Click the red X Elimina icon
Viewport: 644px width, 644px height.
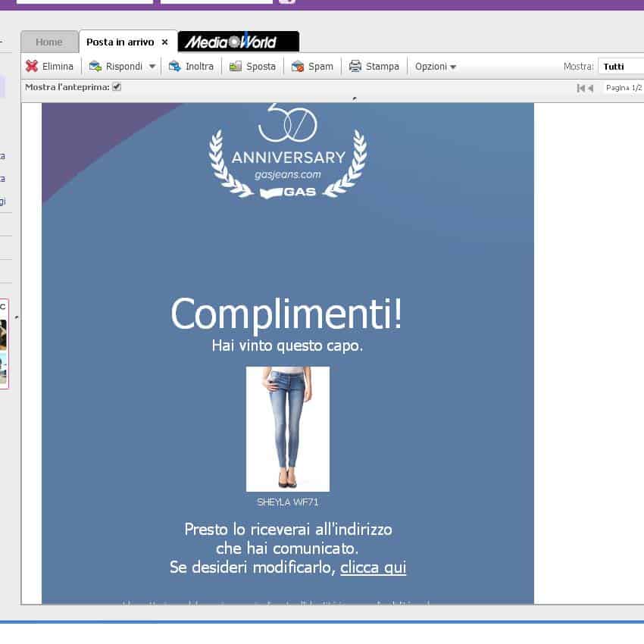(x=31, y=67)
